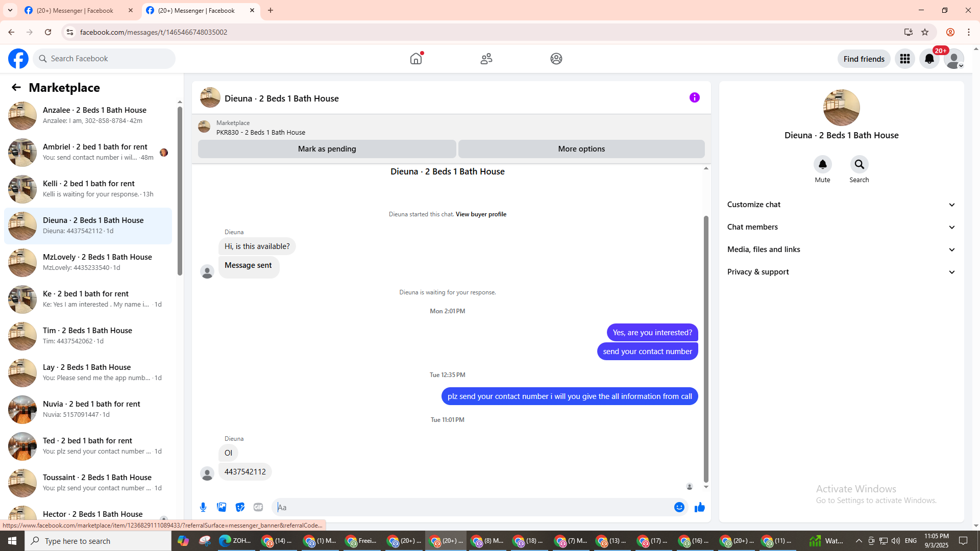The image size is (980, 551).
Task: Open the Groups icon in top navigation
Action: (556, 59)
